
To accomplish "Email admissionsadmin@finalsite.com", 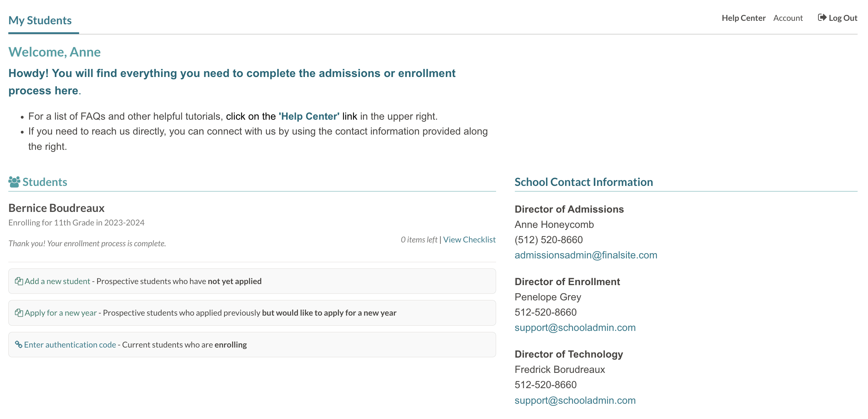I will click(x=586, y=255).
